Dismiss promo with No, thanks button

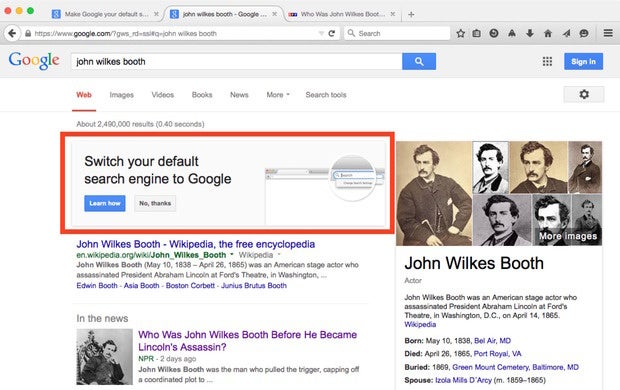[x=155, y=203]
